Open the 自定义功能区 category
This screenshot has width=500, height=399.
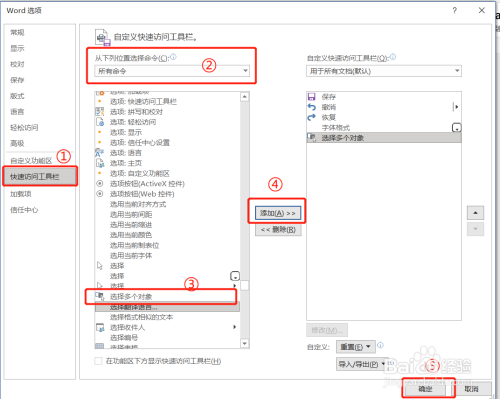click(31, 161)
